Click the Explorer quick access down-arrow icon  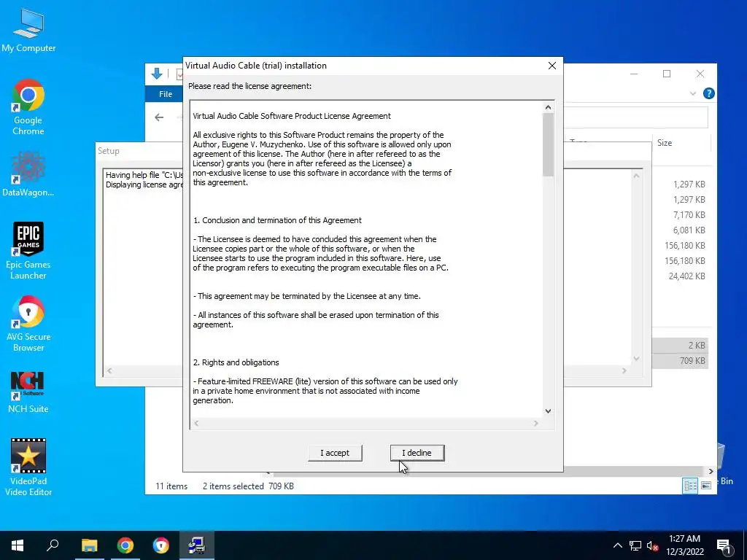pos(157,74)
